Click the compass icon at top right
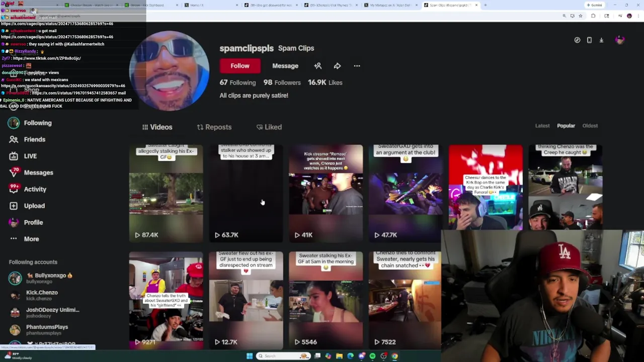This screenshot has height=362, width=644. coord(577,40)
